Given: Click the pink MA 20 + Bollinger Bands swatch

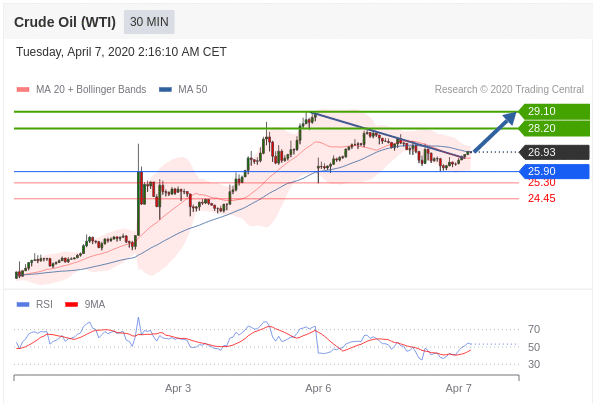Looking at the screenshot, I should 23,90.
